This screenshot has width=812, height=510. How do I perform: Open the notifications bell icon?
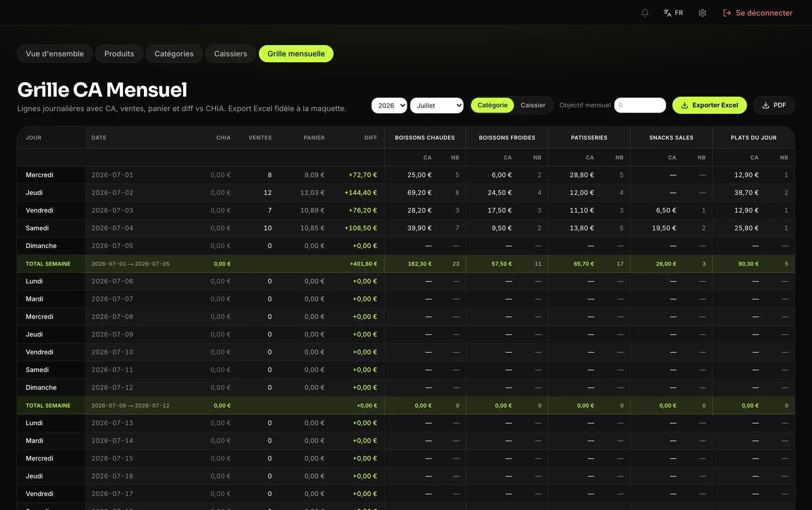click(645, 13)
